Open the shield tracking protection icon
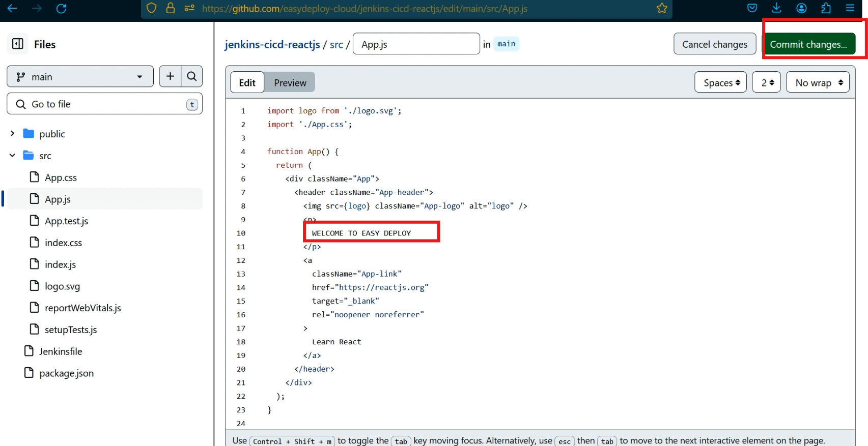The image size is (868, 446). (x=151, y=8)
